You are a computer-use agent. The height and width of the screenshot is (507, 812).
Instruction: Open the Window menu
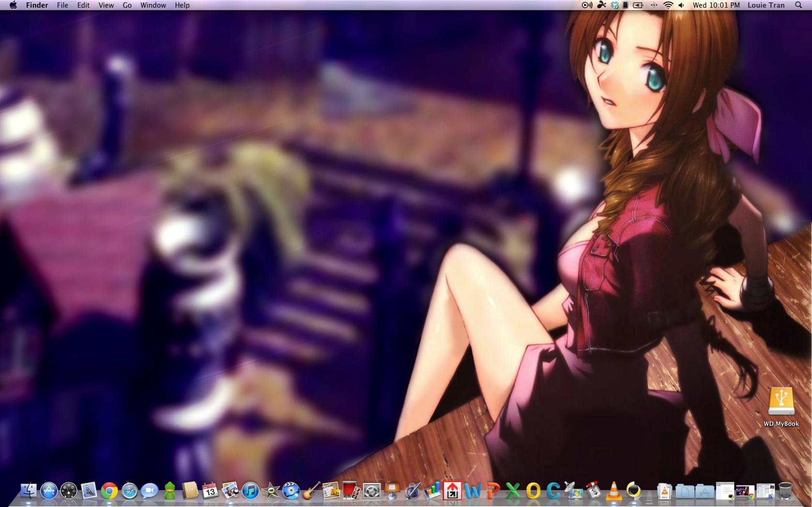[153, 5]
